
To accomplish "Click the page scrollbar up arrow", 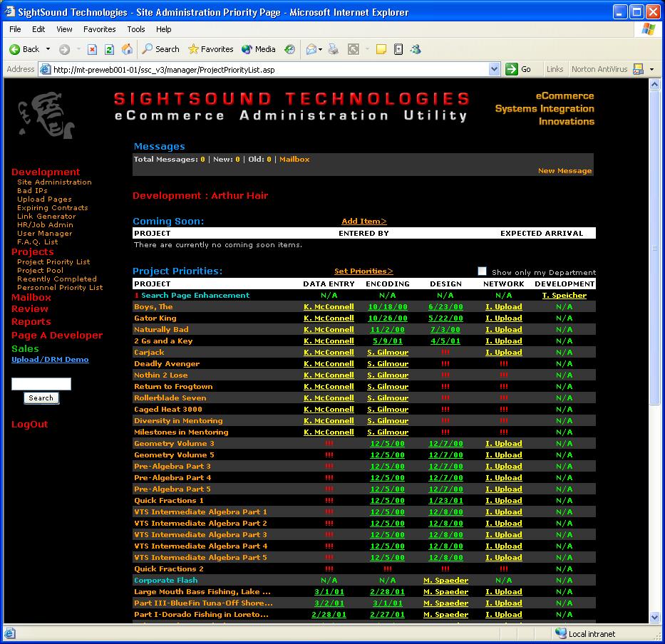I will (654, 84).
